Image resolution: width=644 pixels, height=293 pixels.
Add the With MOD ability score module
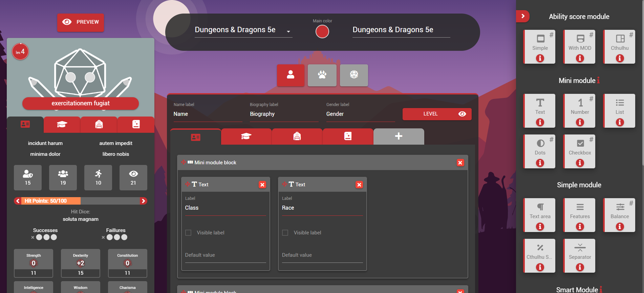pos(580,47)
